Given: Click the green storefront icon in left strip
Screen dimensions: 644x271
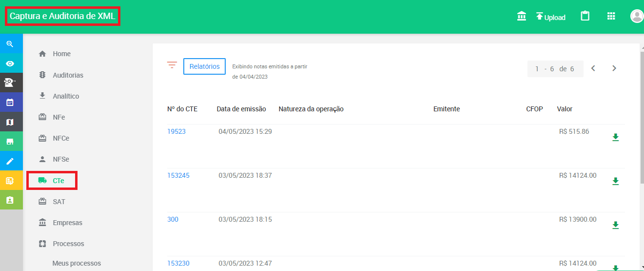Looking at the screenshot, I should pyautogui.click(x=9, y=141).
